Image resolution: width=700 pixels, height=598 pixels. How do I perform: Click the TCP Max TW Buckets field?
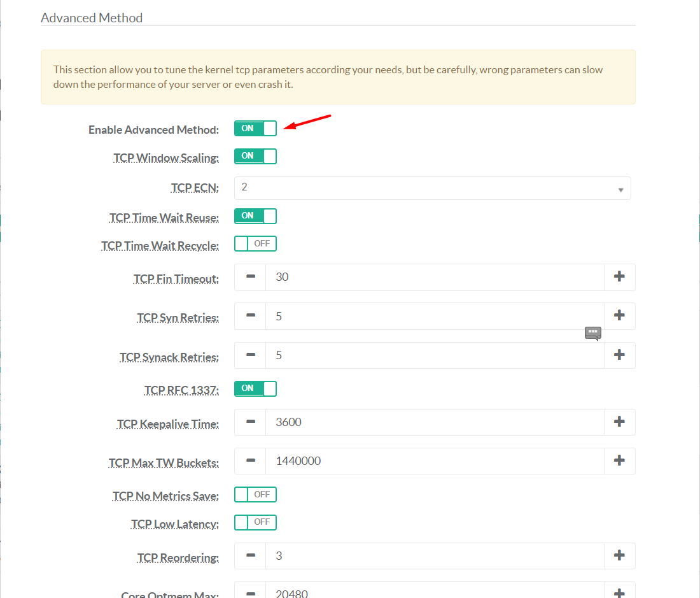point(434,461)
